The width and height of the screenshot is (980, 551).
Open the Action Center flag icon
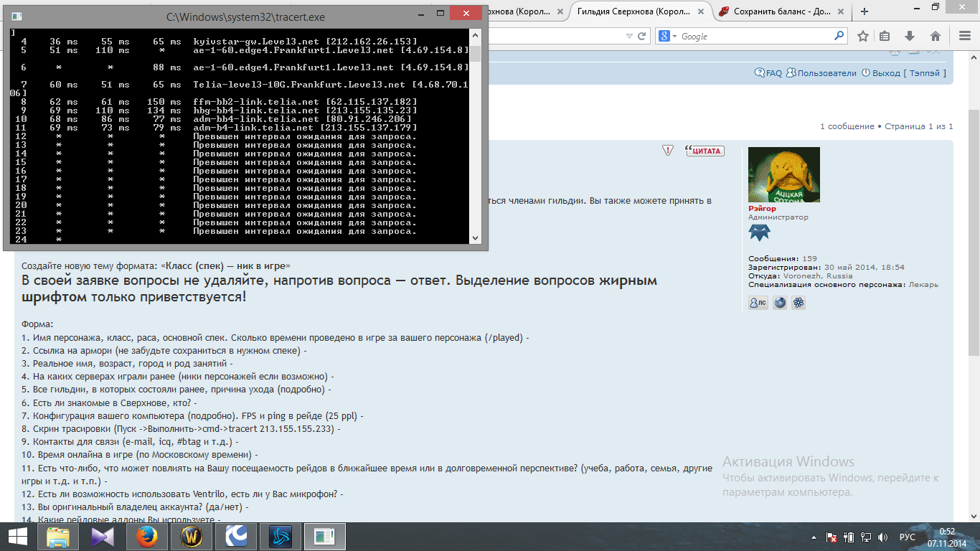(x=832, y=537)
